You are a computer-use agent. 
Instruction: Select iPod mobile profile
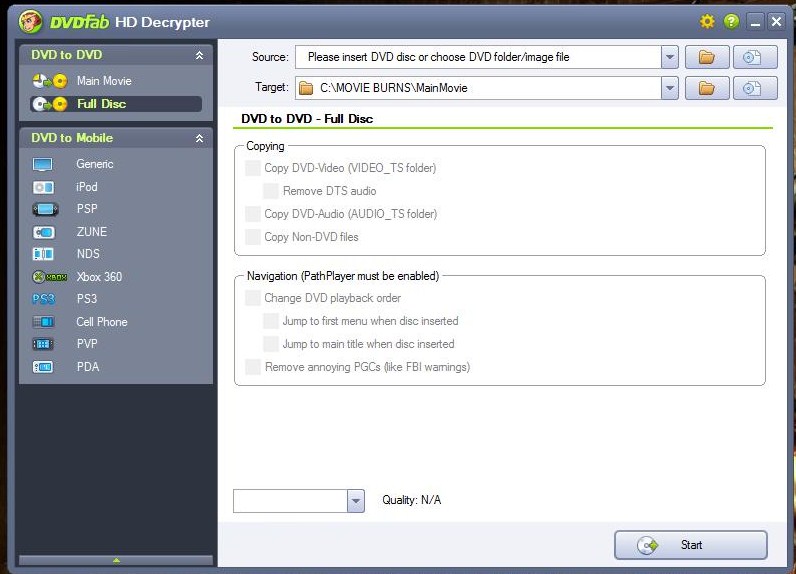coord(87,187)
